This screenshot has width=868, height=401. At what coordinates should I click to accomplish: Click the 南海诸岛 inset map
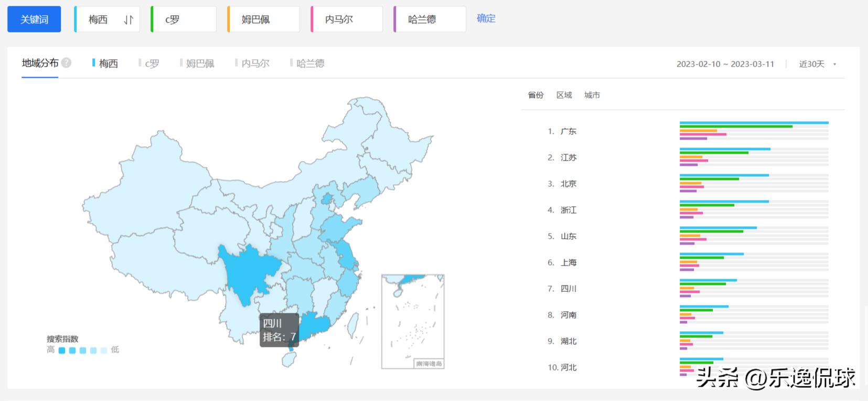point(413,321)
